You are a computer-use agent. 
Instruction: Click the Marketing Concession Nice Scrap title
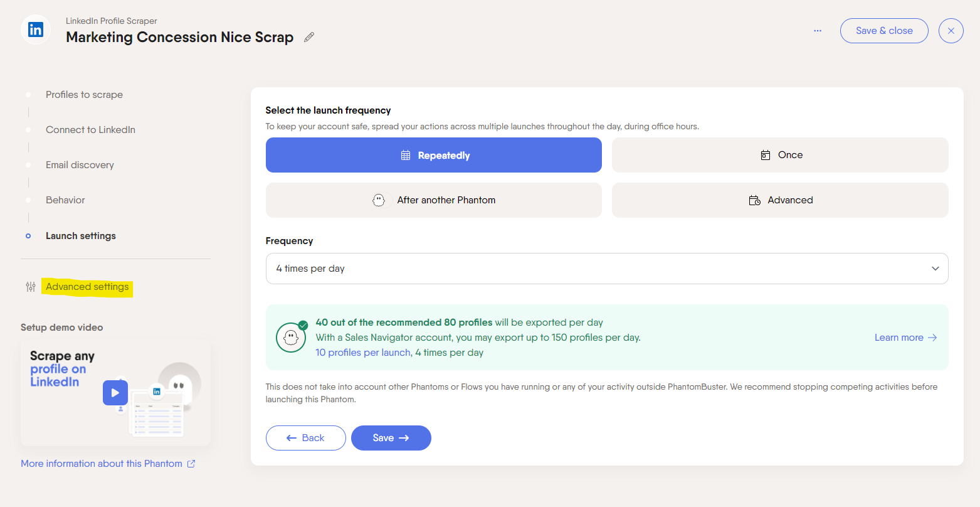[x=180, y=37]
